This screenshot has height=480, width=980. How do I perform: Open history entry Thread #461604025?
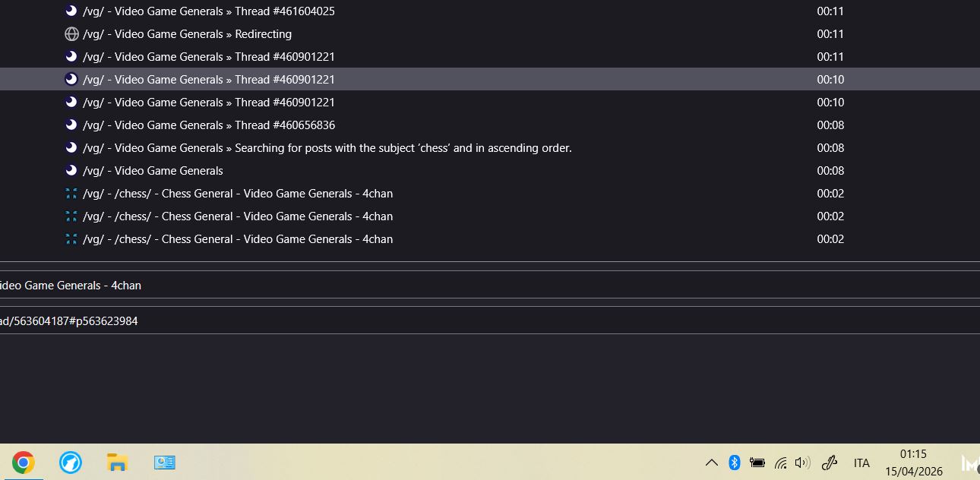(209, 11)
